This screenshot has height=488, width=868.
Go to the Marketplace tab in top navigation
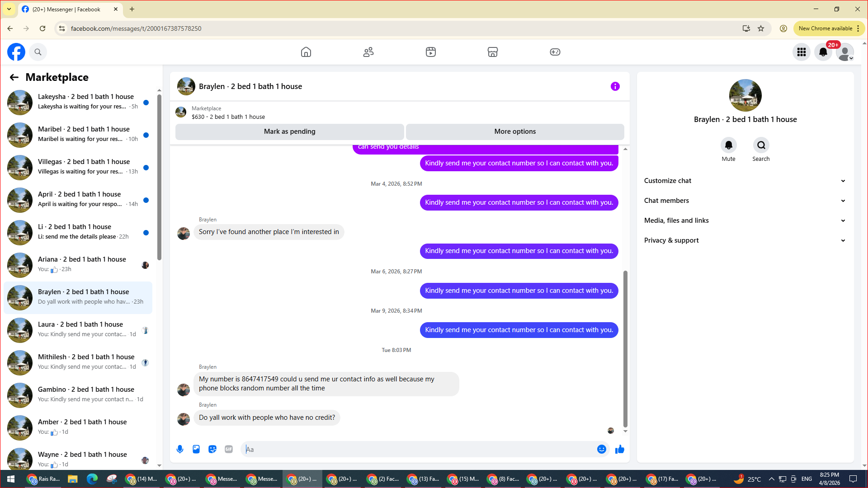pyautogui.click(x=493, y=52)
